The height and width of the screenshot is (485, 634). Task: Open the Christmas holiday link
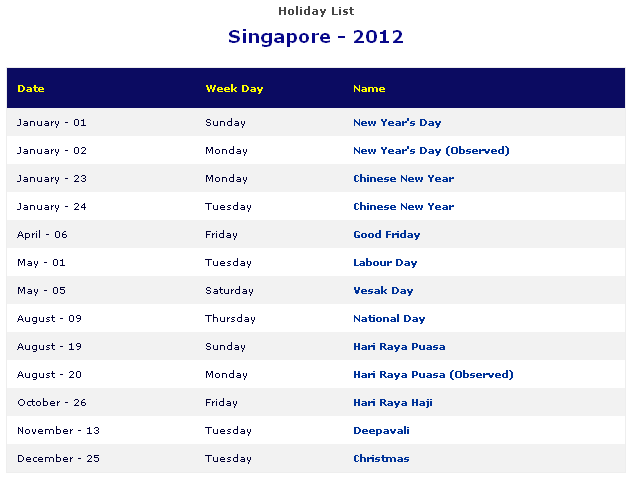point(381,458)
